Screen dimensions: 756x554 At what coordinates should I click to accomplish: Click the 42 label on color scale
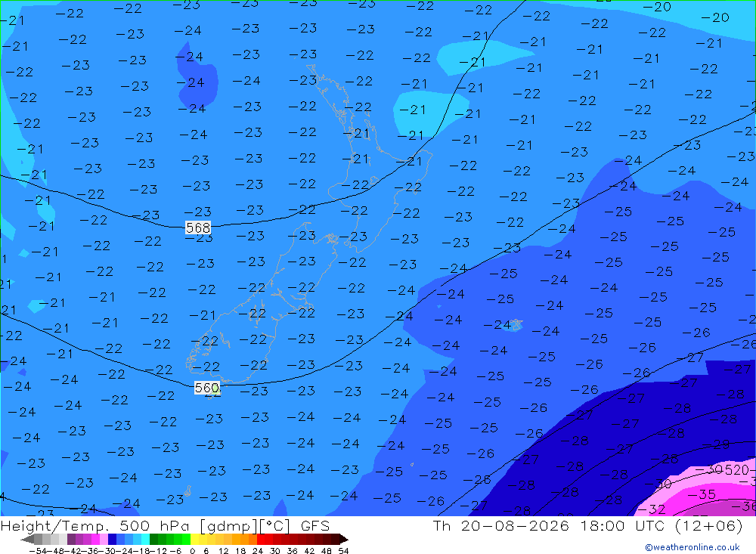click(x=309, y=551)
